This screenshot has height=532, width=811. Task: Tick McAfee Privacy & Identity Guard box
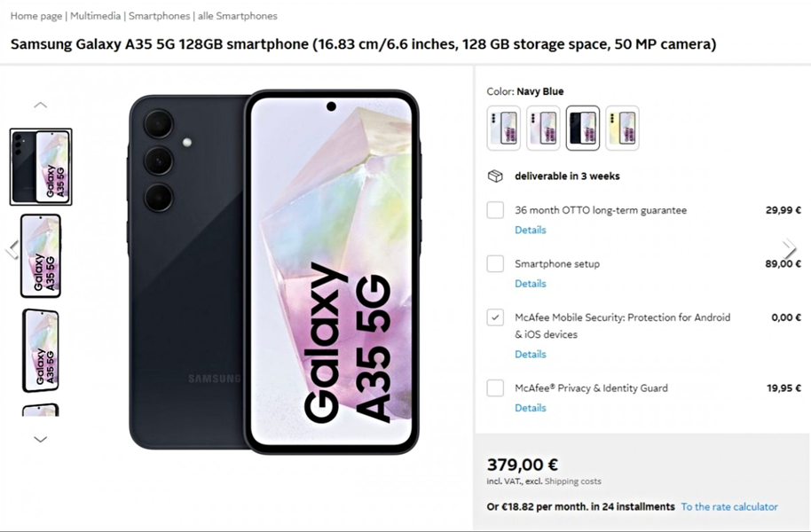pos(495,387)
